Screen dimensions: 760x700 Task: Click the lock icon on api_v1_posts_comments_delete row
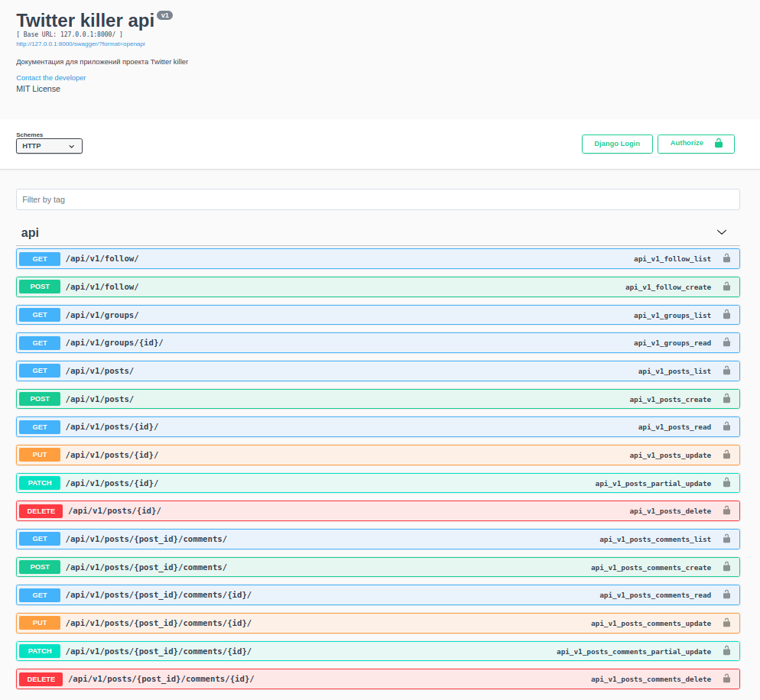[726, 679]
